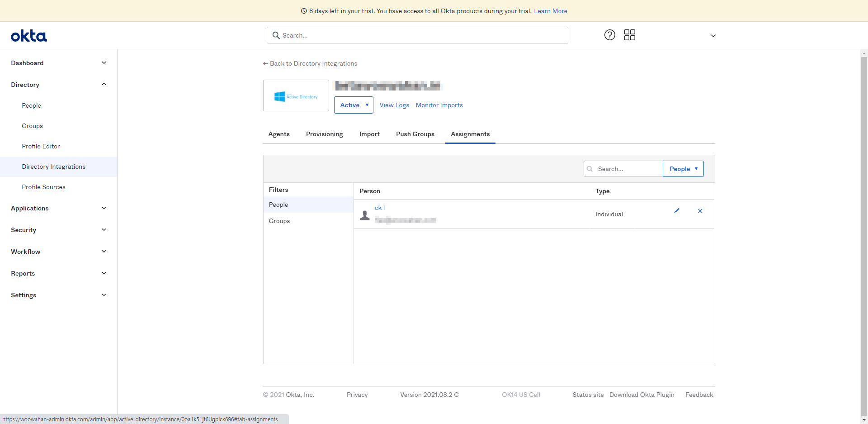Select the Assignments tab
Viewport: 868px width, 424px height.
pyautogui.click(x=470, y=134)
